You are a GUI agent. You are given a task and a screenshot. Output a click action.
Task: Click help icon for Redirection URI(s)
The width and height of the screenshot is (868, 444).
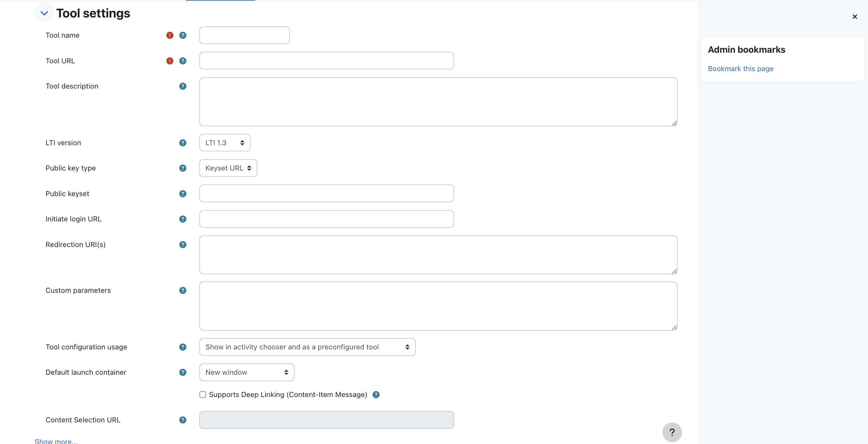pos(183,245)
